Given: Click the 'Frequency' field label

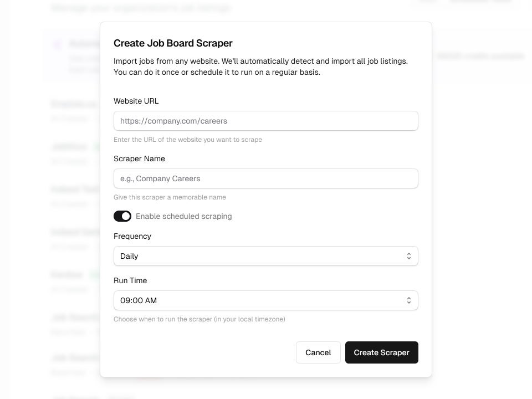Looking at the screenshot, I should click(x=132, y=236).
